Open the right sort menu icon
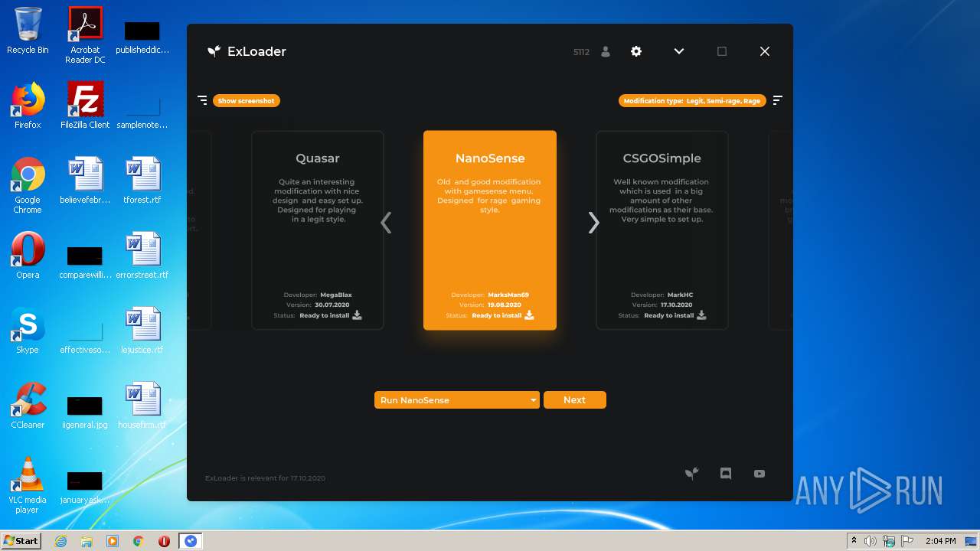 tap(778, 100)
